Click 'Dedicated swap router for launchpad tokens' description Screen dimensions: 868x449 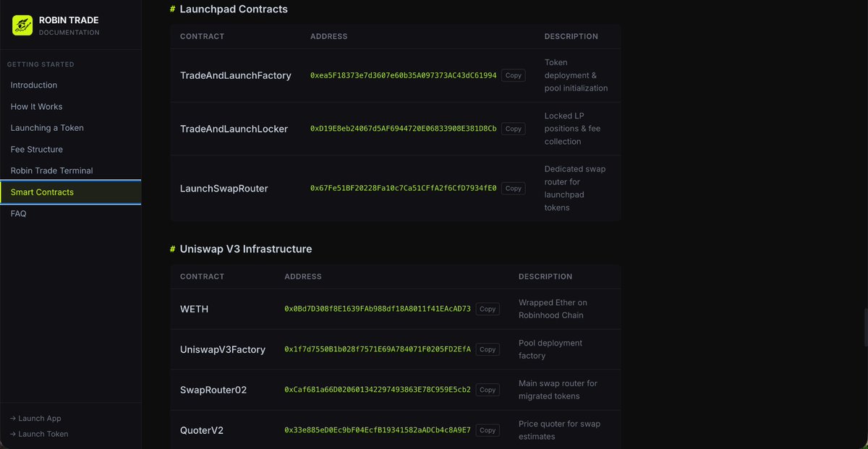(576, 188)
